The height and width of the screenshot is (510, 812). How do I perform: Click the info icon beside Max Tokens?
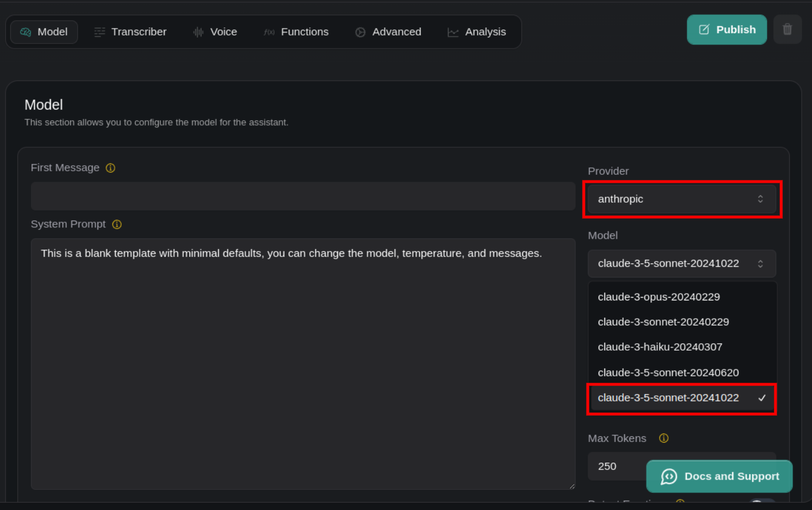pyautogui.click(x=664, y=439)
